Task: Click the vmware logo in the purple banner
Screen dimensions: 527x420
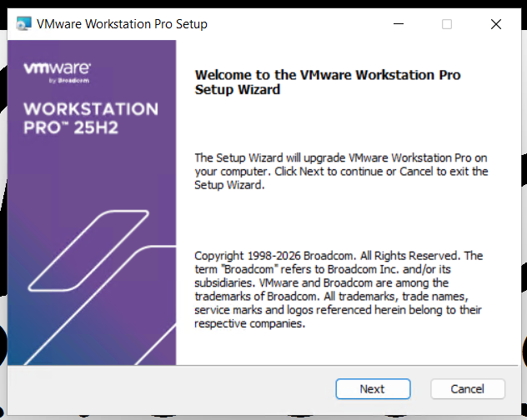Action: tap(57, 68)
